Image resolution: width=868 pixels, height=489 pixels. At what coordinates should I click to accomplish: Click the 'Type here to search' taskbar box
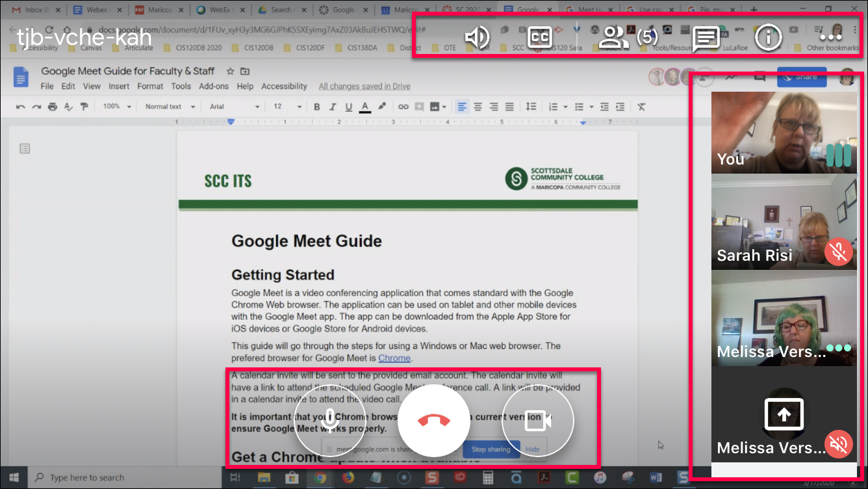click(x=123, y=478)
